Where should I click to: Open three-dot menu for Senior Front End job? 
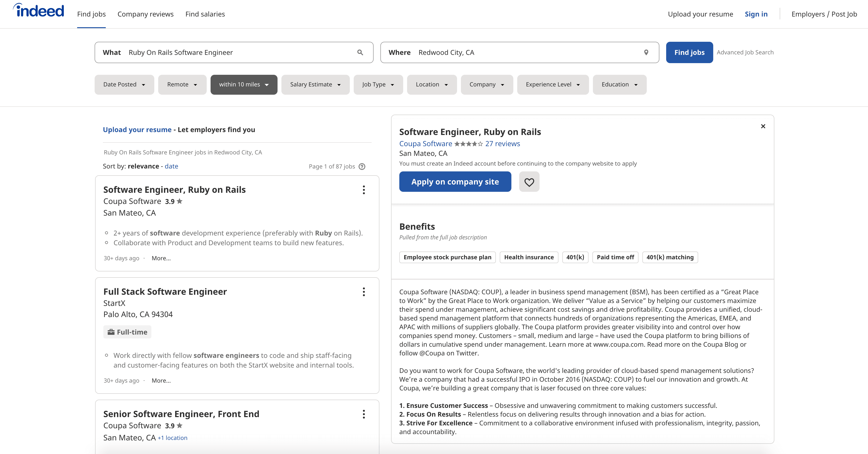tap(364, 414)
